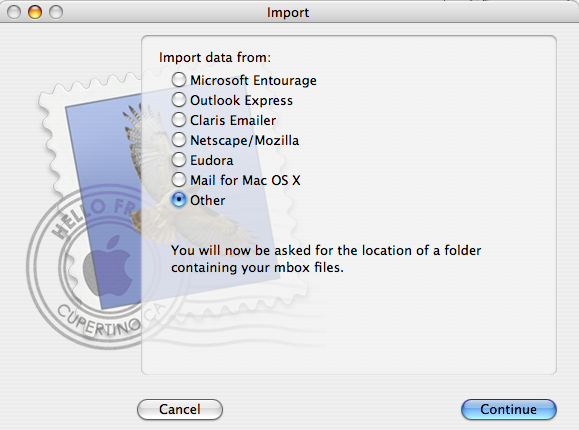Close the Import window
The height and width of the screenshot is (430, 579).
coord(14,12)
